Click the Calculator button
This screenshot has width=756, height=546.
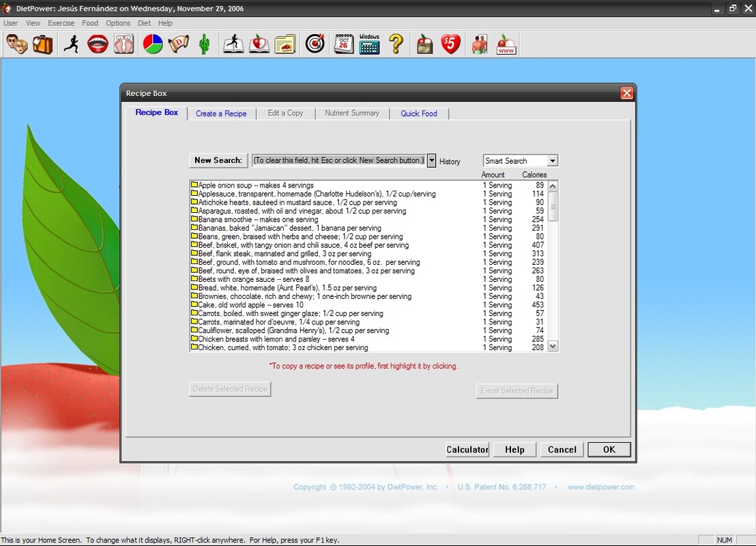point(467,450)
